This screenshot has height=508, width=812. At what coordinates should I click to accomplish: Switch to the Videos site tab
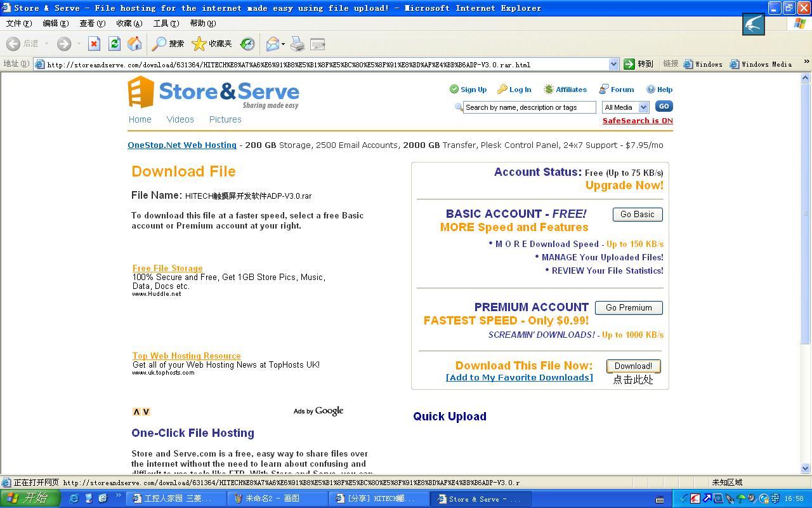pyautogui.click(x=180, y=119)
